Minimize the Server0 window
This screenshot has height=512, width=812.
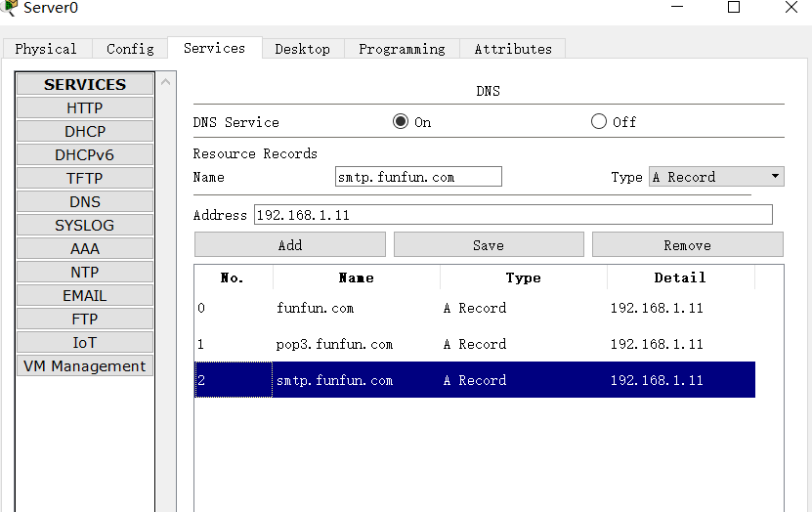pyautogui.click(x=677, y=7)
